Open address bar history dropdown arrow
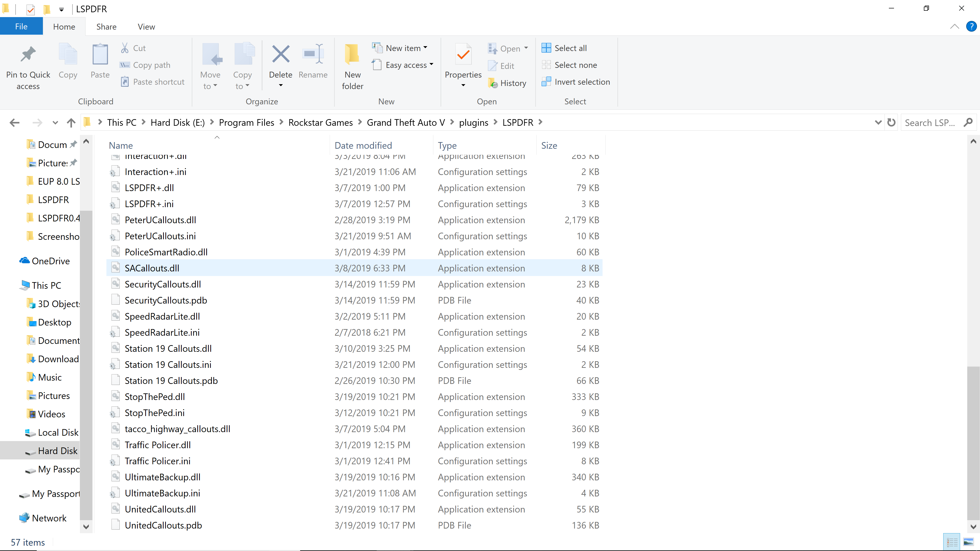980x551 pixels. (878, 122)
